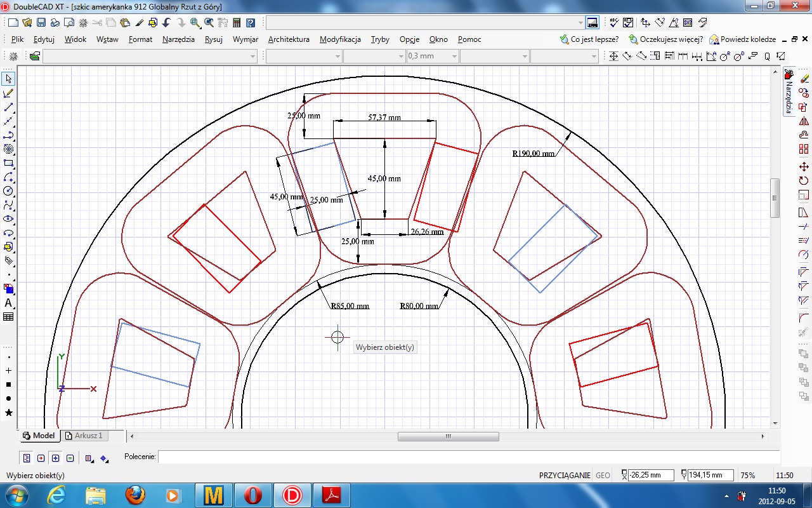Select the arrow selection tool

pyautogui.click(x=9, y=79)
